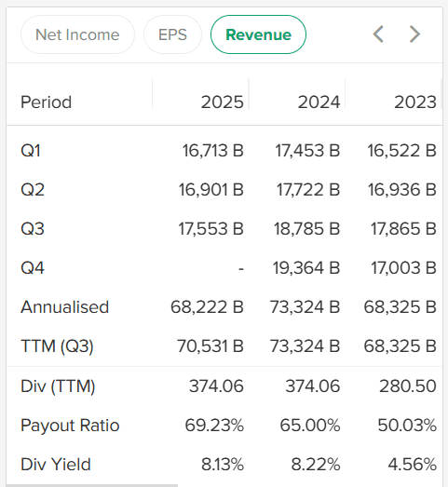Image resolution: width=448 pixels, height=487 pixels.
Task: Click Q2 2024 value 17,722 B
Action: [308, 190]
